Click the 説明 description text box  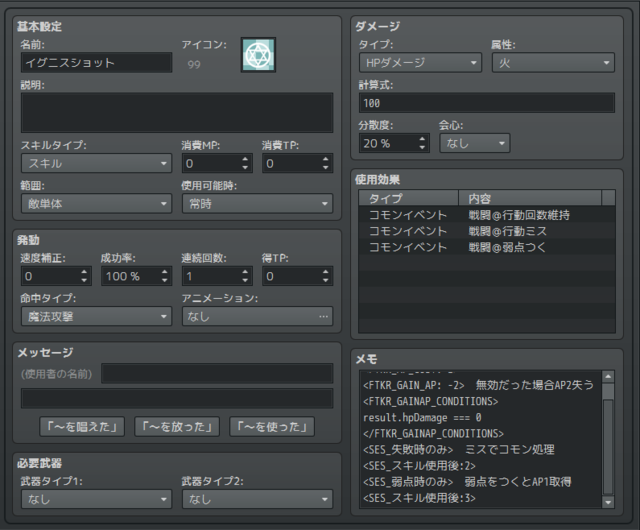tap(177, 112)
